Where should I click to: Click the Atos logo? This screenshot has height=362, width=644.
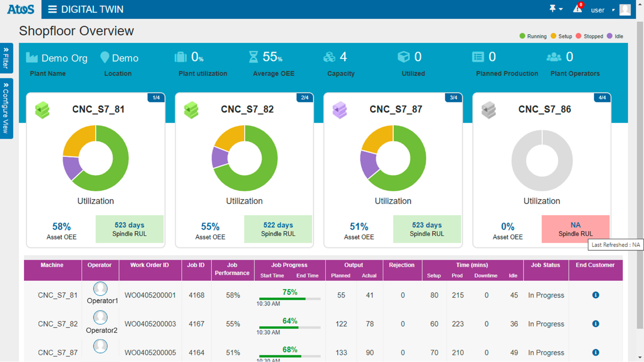(x=21, y=9)
